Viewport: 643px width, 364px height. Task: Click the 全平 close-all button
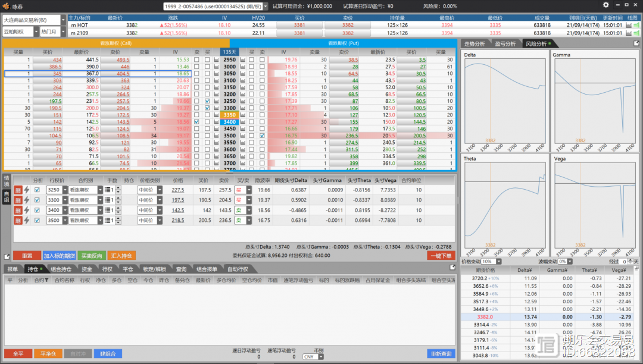18,354
